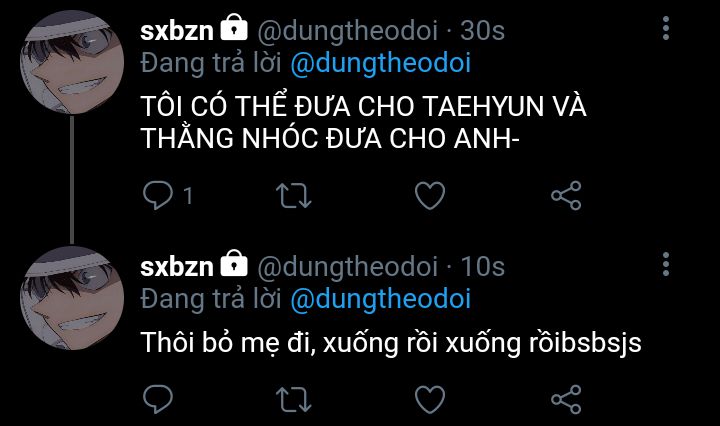This screenshot has height=426, width=720.
Task: Share the tweet posted 30s ago
Action: tap(566, 196)
